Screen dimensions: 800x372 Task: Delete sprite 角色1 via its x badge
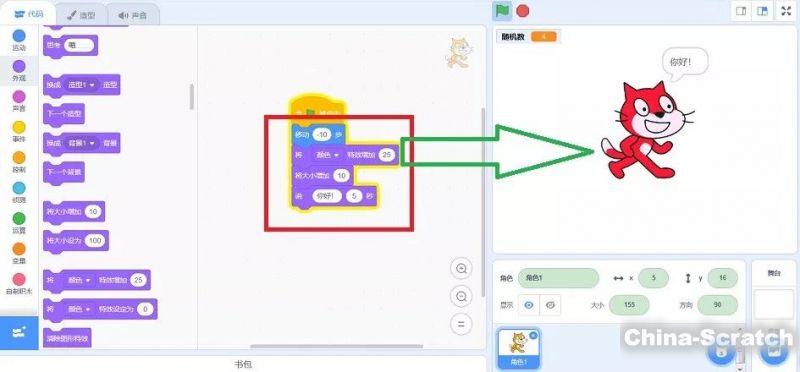[533, 335]
